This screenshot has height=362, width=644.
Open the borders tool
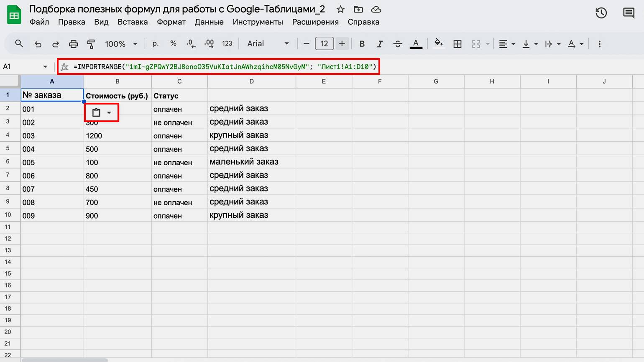click(x=457, y=44)
